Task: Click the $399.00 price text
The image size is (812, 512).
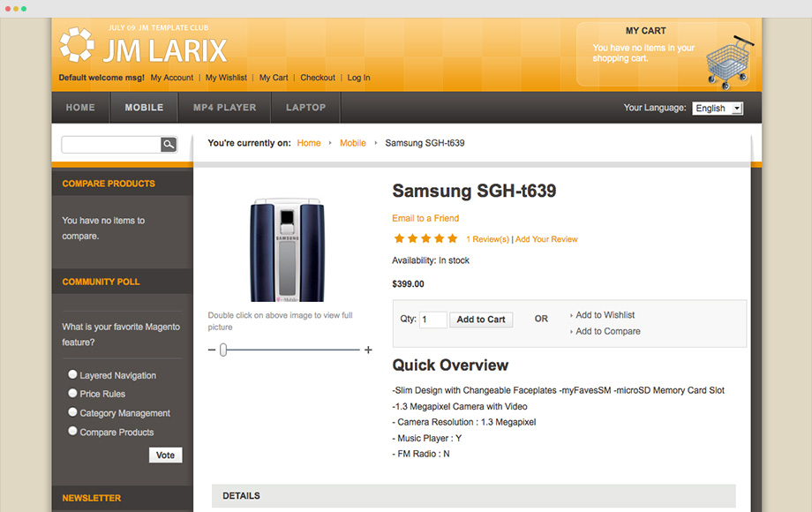Action: (408, 283)
